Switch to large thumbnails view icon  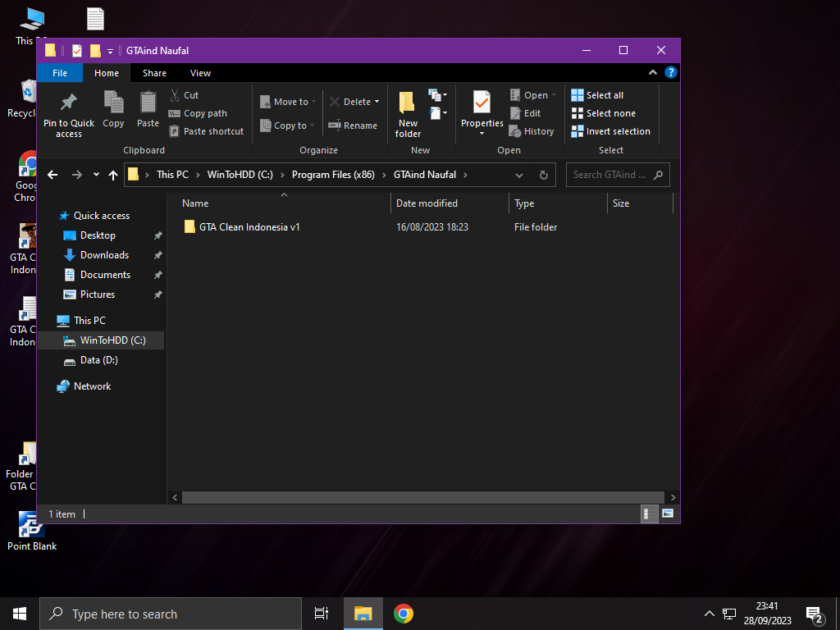click(x=668, y=514)
